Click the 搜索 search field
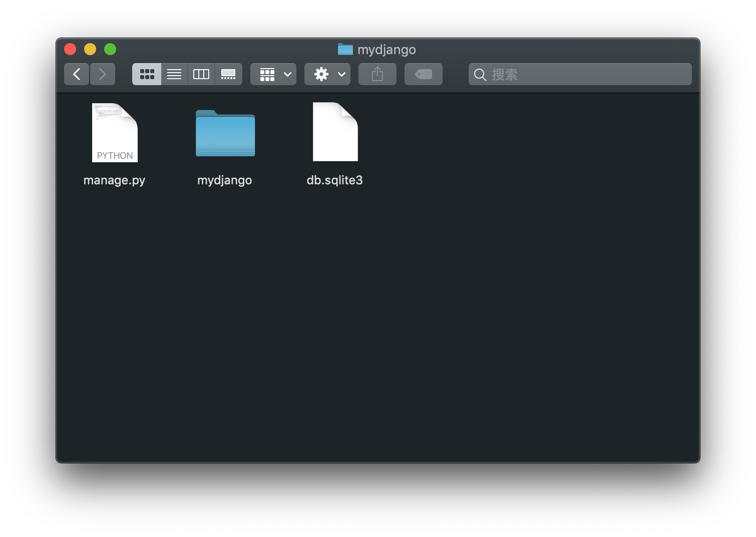 (580, 74)
